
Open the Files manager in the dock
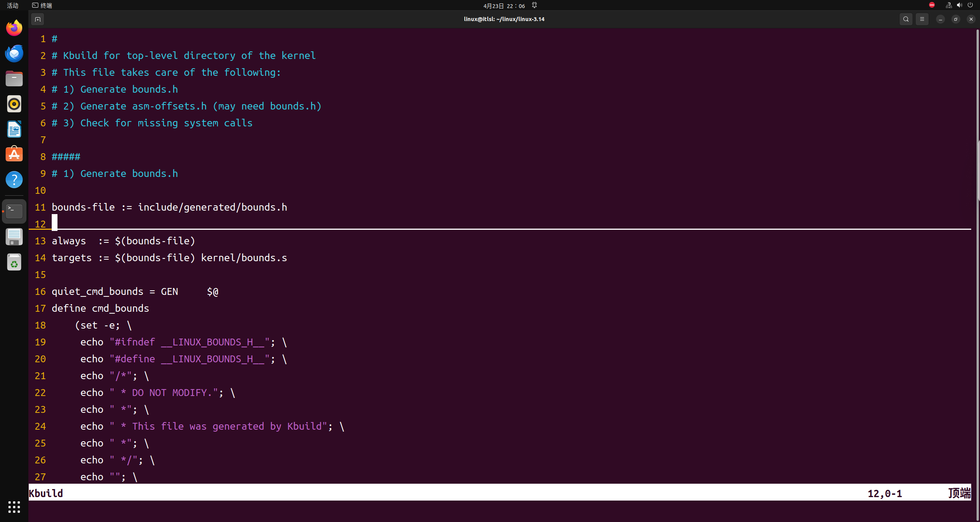click(x=14, y=79)
